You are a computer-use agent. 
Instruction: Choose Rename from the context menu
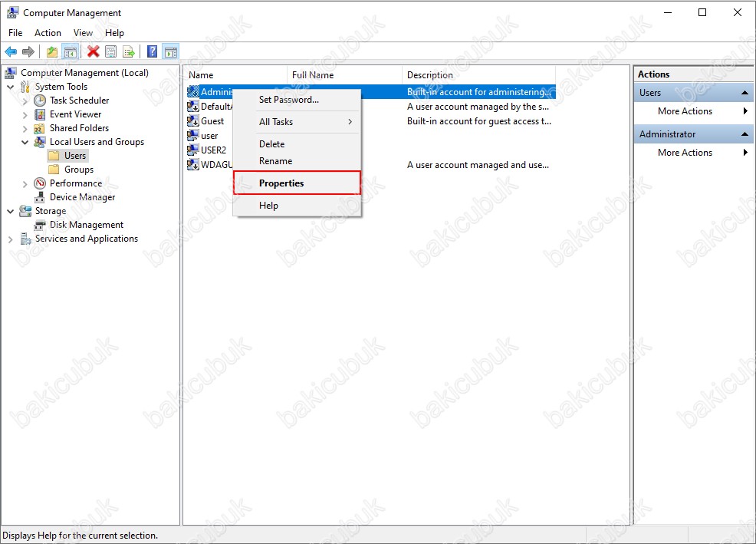(297, 161)
